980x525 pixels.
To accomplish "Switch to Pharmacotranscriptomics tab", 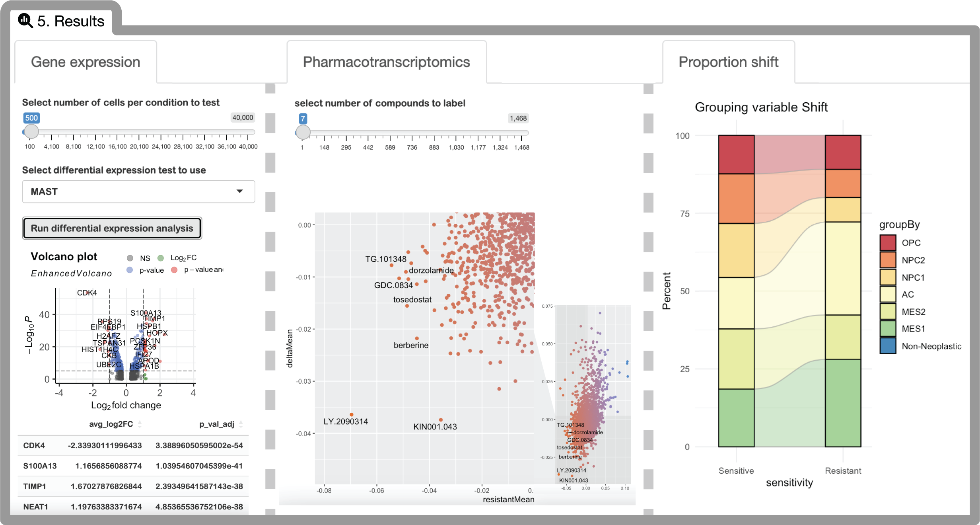I will pos(387,62).
